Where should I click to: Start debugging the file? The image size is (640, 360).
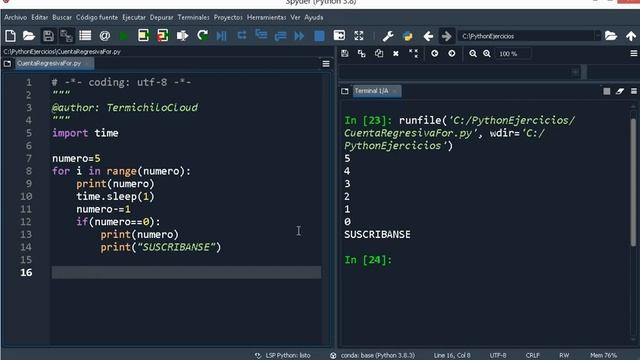222,36
